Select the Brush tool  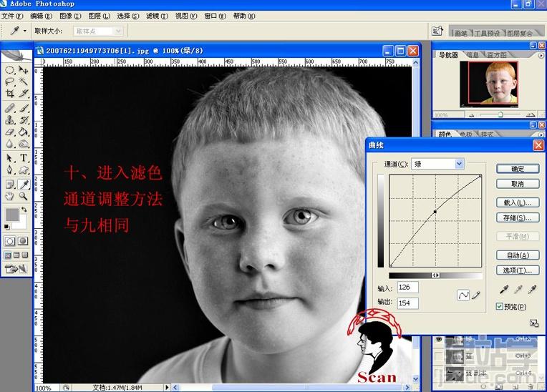click(24, 108)
